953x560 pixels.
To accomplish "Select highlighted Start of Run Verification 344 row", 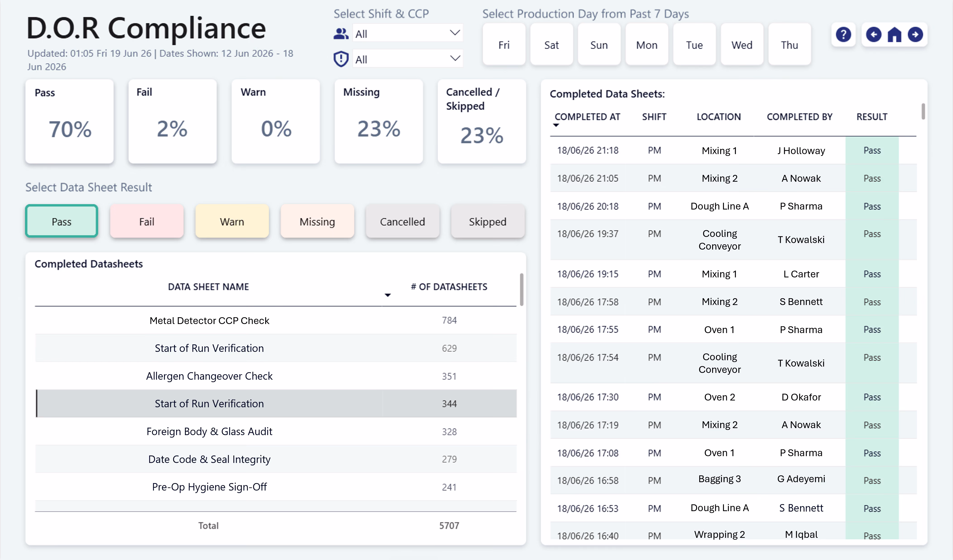I will pos(276,403).
